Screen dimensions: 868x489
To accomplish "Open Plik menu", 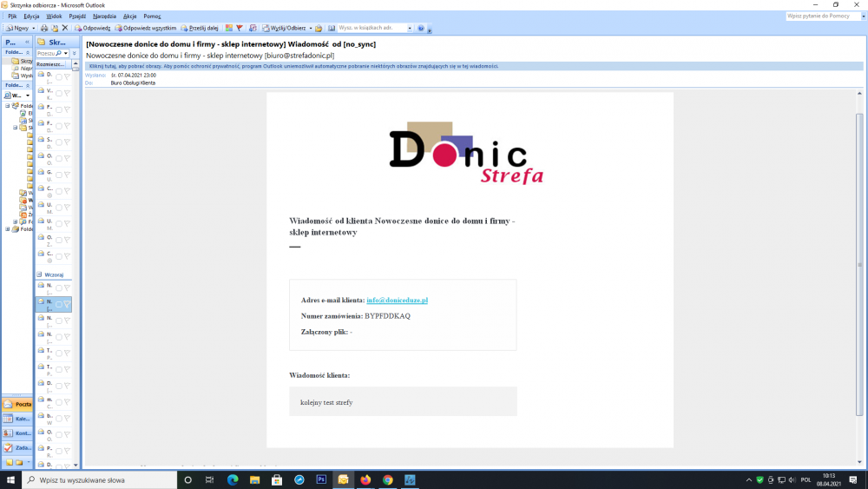I will (x=12, y=16).
